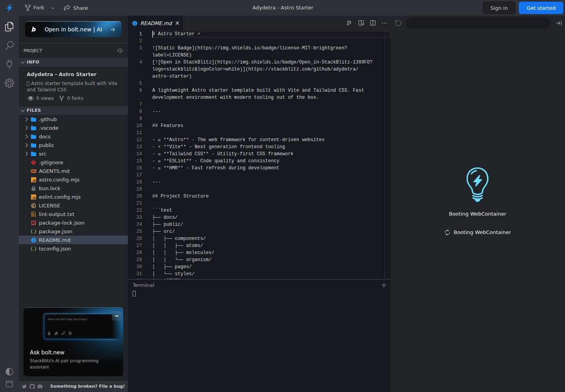Collapse the FILES section
Screen dimensions: 565x392
(x=73, y=110)
